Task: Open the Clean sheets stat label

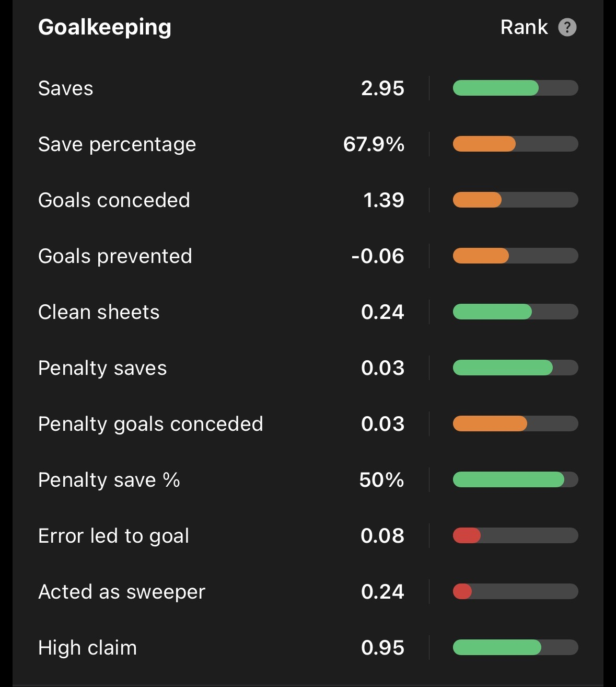Action: pyautogui.click(x=99, y=312)
